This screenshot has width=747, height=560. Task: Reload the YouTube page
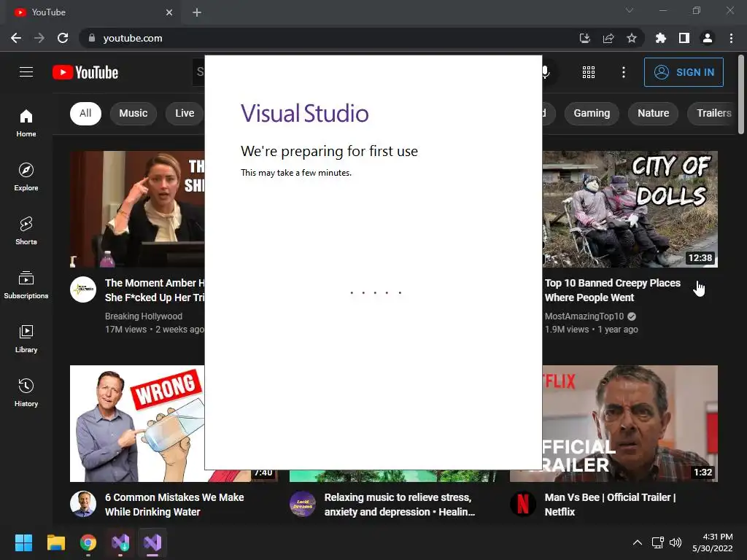[x=63, y=38]
